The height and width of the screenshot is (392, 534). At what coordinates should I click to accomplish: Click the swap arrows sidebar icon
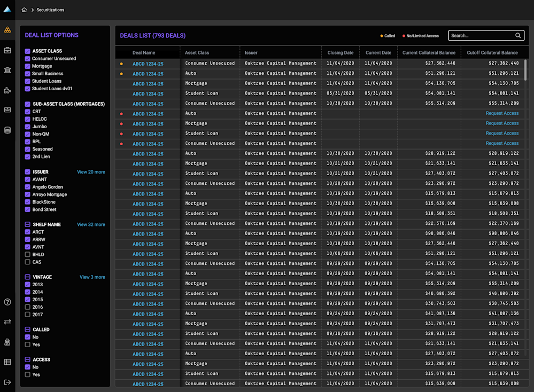[7, 322]
